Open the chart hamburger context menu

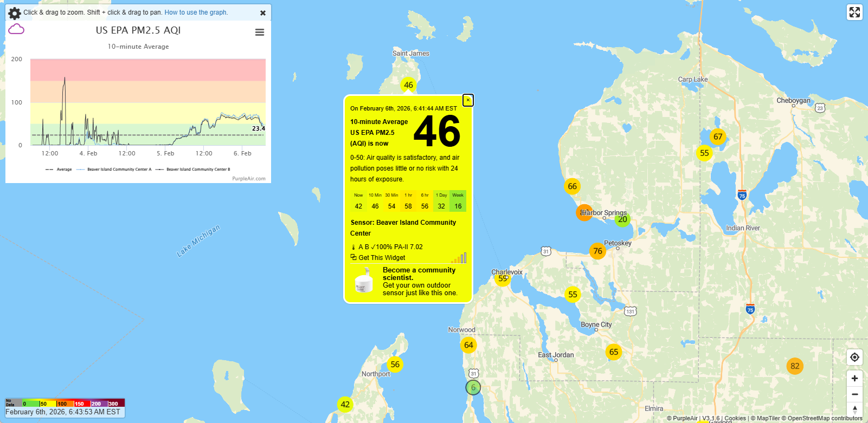(260, 32)
